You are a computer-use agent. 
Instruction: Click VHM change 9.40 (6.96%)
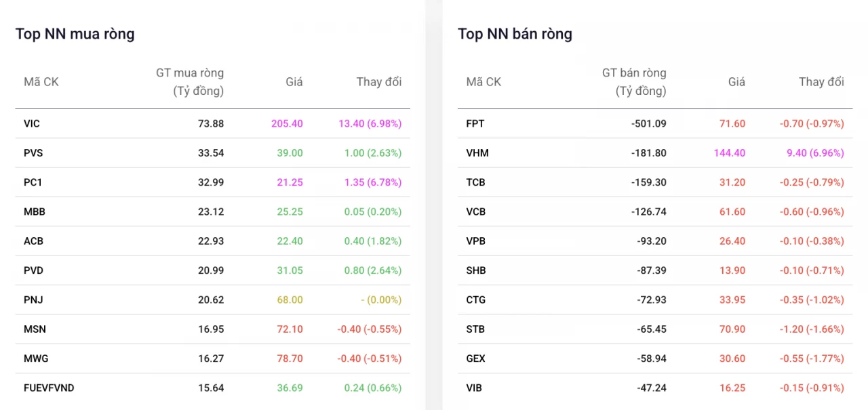point(815,153)
